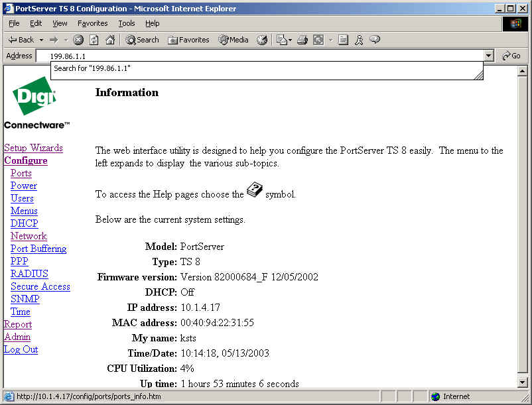Click the Digi Connectware logo

point(36,103)
